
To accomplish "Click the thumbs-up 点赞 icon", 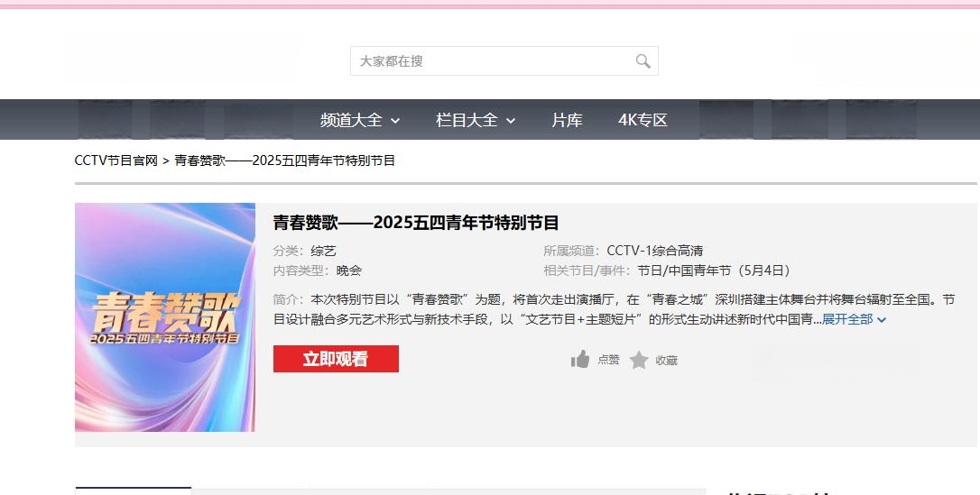I will point(580,360).
